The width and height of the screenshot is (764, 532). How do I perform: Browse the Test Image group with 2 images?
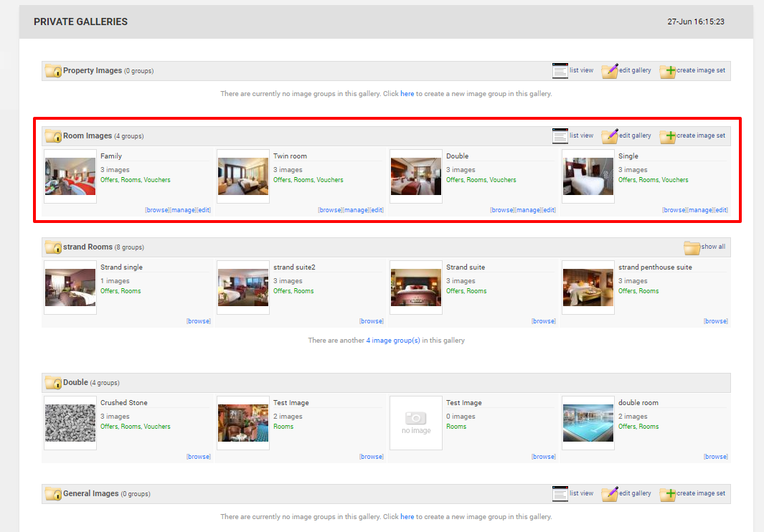(372, 457)
